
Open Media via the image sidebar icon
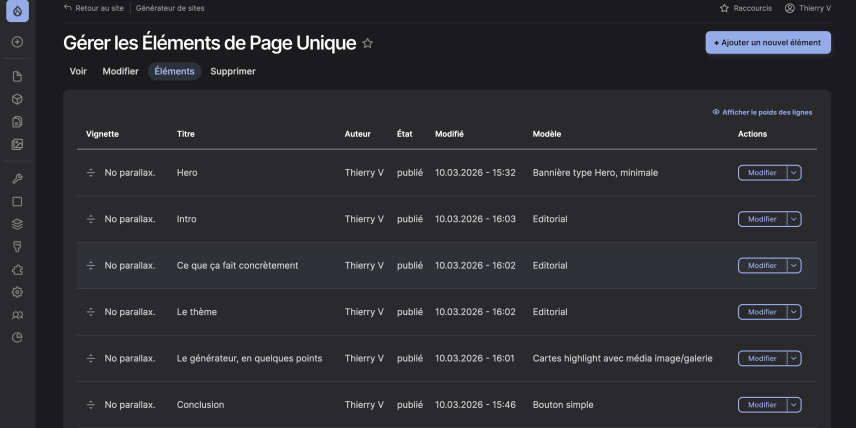click(17, 145)
